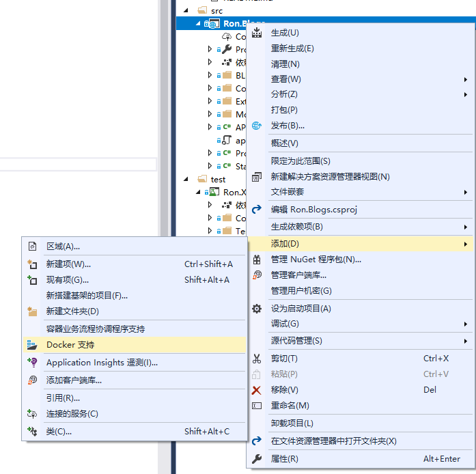Screen dimensions: 476x474
Task: Expand the 源代码管理(S) submenu arrow
Action: coord(466,341)
